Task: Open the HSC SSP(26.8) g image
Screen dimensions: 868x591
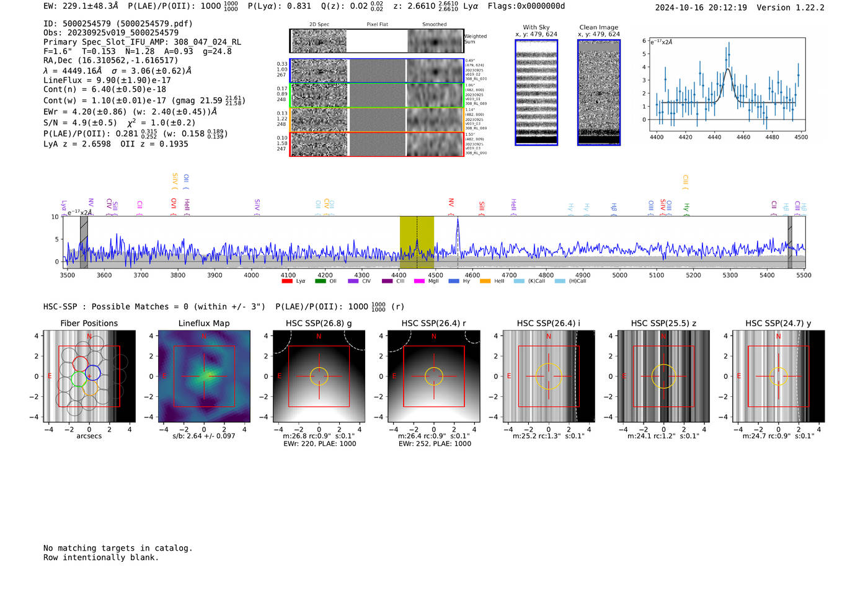Action: pyautogui.click(x=319, y=376)
